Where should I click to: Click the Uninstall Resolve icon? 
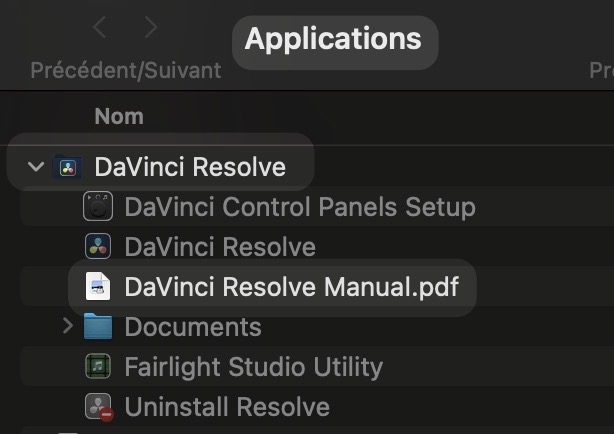tap(98, 407)
